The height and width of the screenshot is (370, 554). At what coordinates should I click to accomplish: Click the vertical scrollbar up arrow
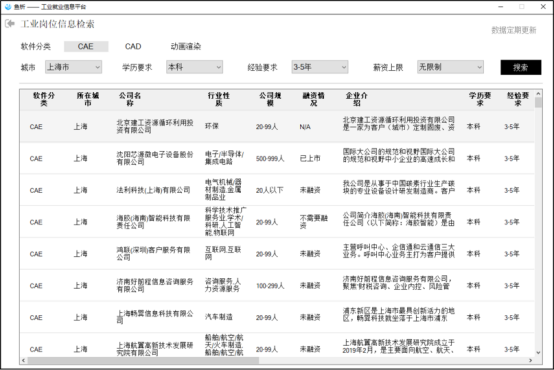click(x=538, y=94)
